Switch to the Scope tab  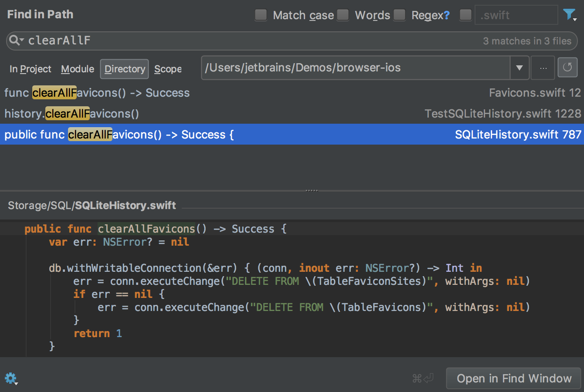pos(168,69)
